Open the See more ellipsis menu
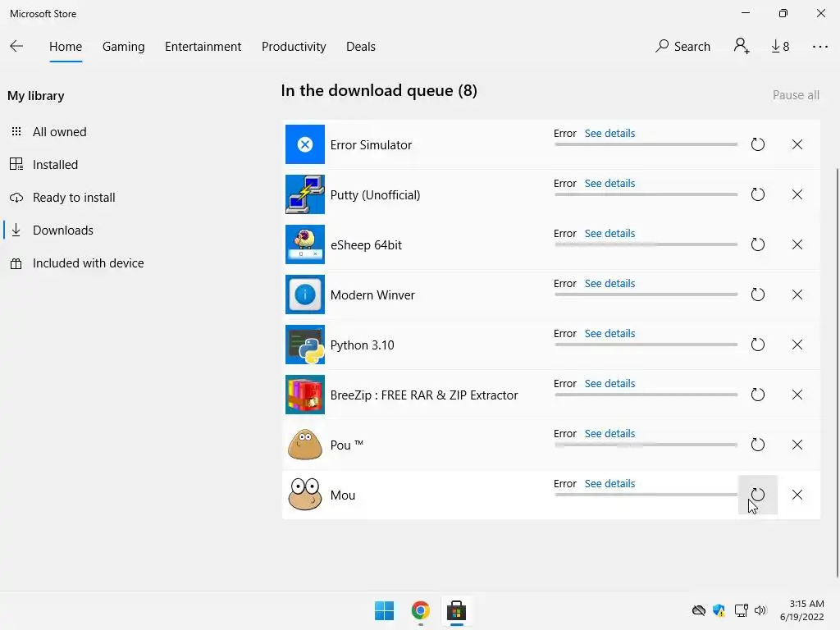 819,47
